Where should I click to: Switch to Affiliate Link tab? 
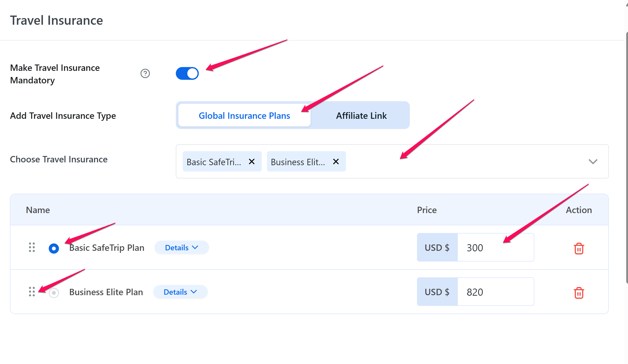pos(361,116)
